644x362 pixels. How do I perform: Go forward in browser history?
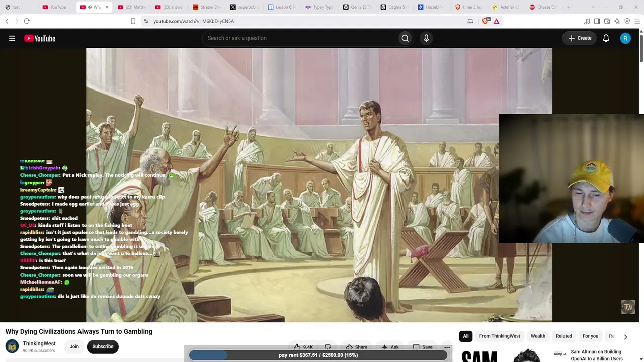16,21
